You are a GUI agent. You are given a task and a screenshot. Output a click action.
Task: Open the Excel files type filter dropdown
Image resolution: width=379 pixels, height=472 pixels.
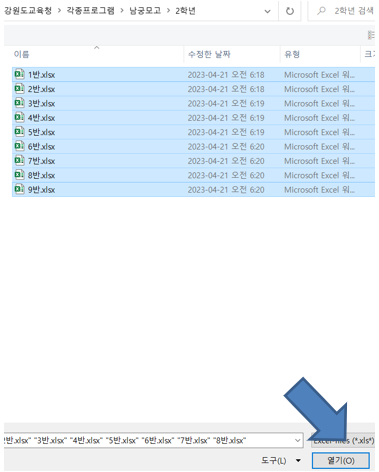click(x=343, y=440)
